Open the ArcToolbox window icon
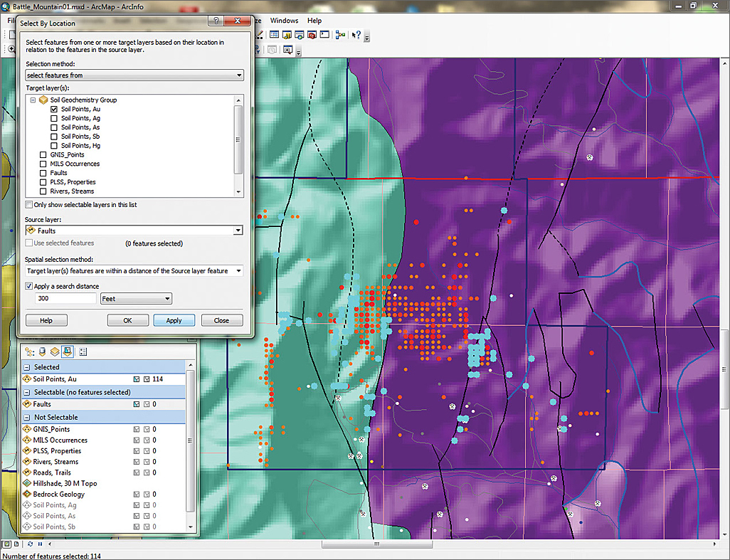The height and width of the screenshot is (560, 730). [312, 35]
